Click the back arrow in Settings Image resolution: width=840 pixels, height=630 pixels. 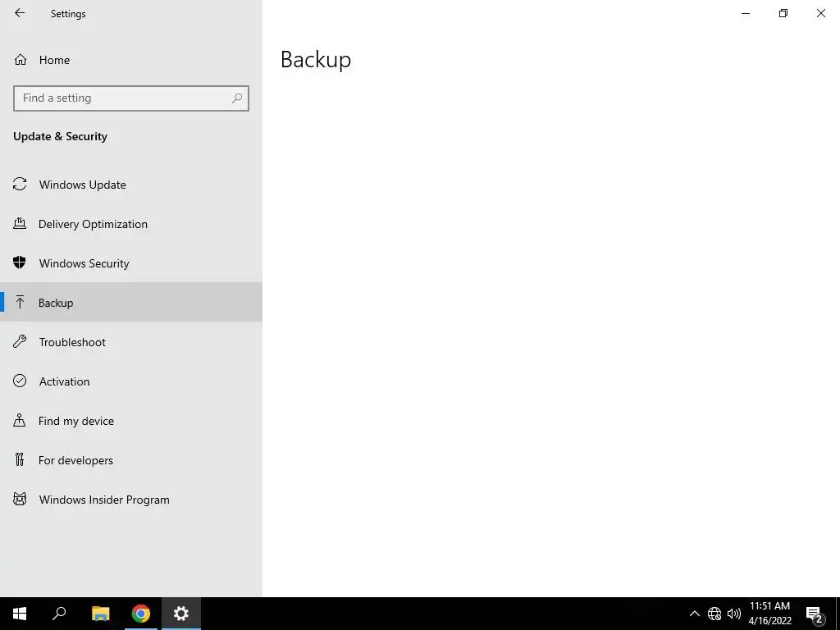pyautogui.click(x=20, y=13)
